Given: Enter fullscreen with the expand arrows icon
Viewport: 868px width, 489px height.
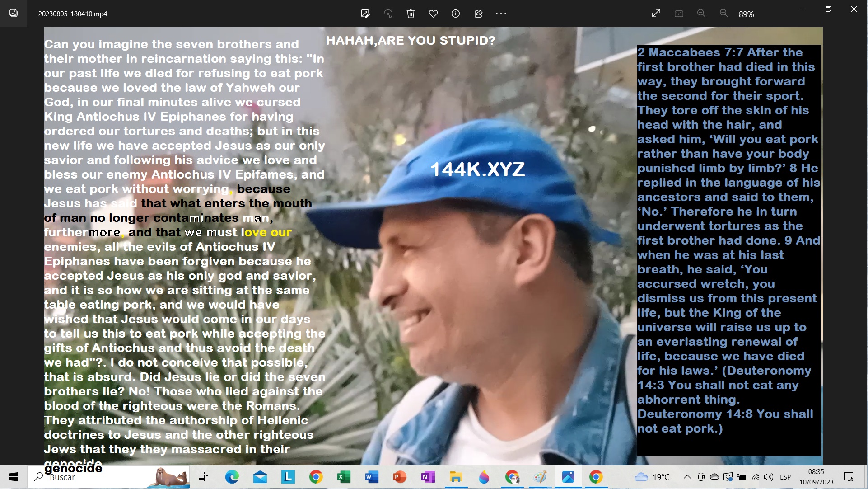Looking at the screenshot, I should 656,14.
